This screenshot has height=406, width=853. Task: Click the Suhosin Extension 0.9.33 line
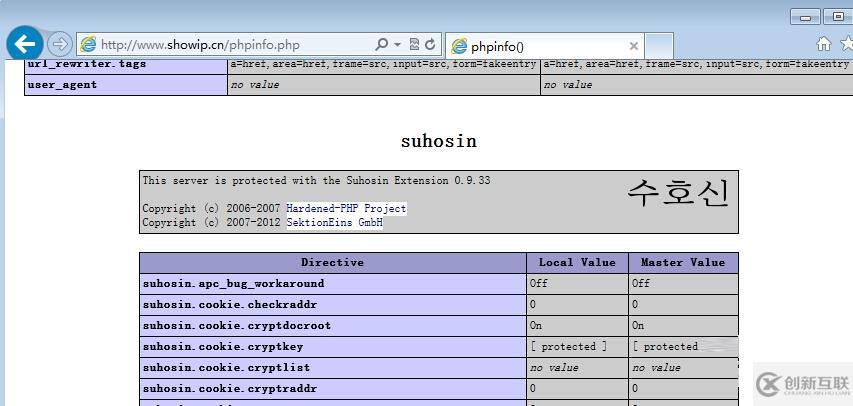[x=316, y=180]
